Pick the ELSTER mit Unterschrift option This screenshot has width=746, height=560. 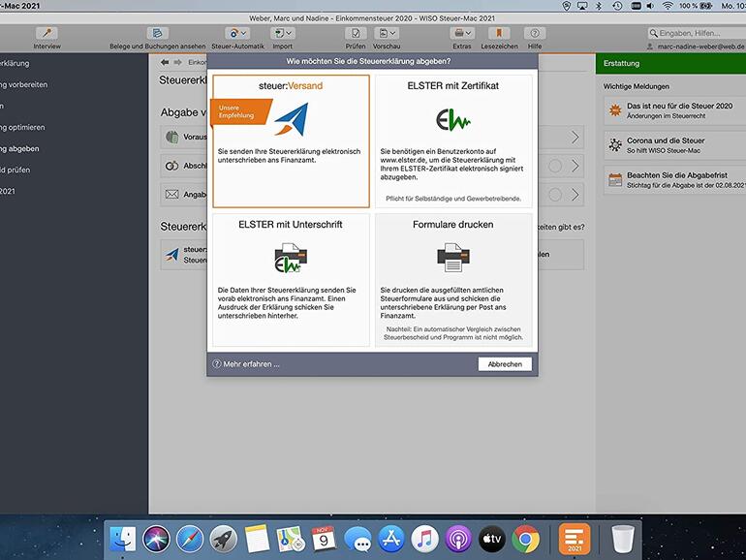click(x=291, y=279)
